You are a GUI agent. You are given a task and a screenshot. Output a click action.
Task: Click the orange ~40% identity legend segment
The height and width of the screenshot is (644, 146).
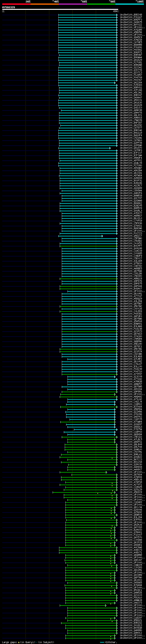(45, 4)
